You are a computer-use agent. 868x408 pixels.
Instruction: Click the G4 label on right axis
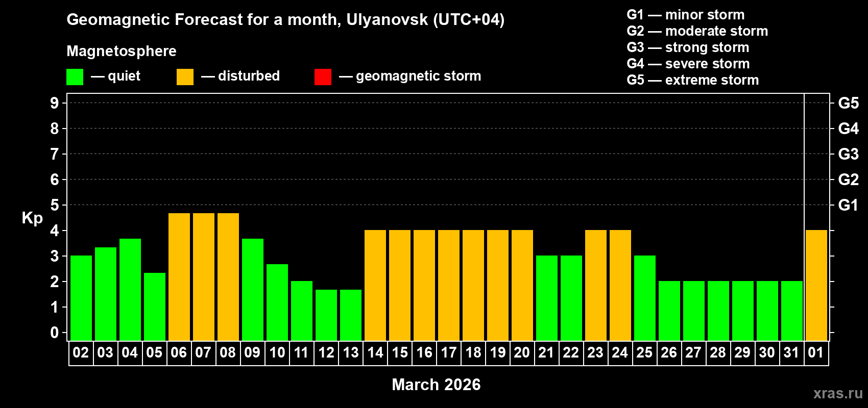click(849, 129)
